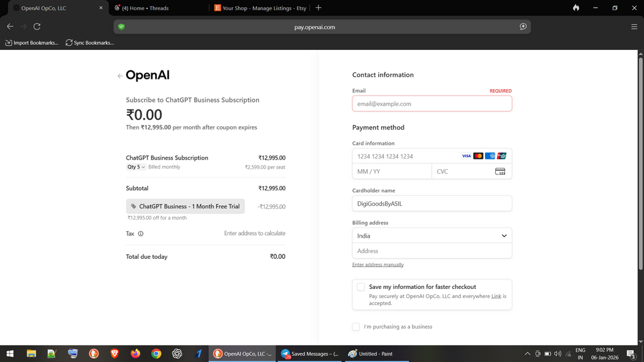The height and width of the screenshot is (362, 644).
Task: Click the Email input field
Action: pos(432,103)
